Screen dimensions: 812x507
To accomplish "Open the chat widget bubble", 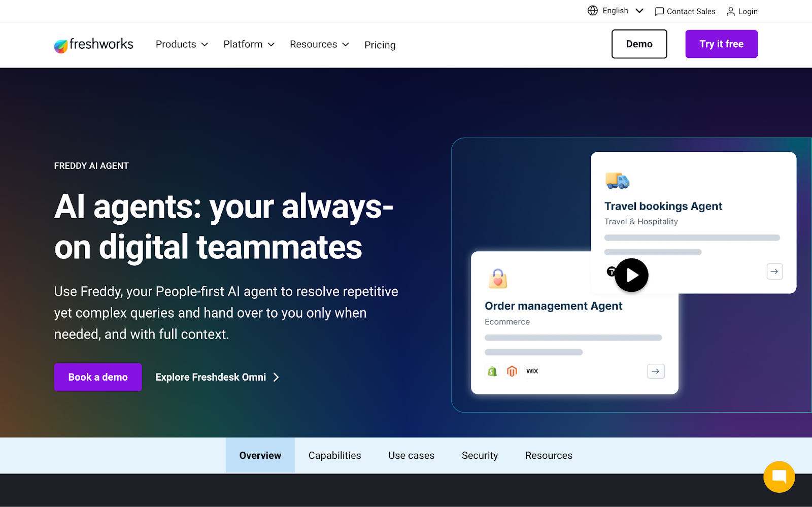I will (x=779, y=477).
